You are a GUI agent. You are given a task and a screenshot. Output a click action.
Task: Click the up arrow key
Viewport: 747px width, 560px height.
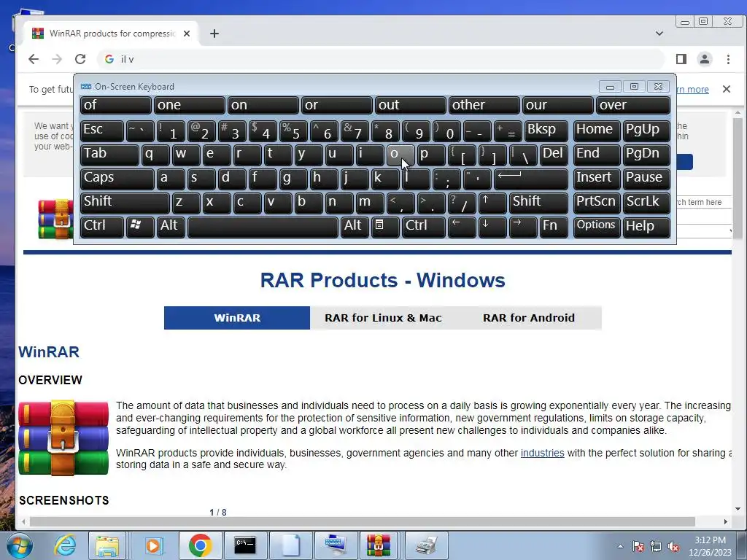pyautogui.click(x=492, y=202)
